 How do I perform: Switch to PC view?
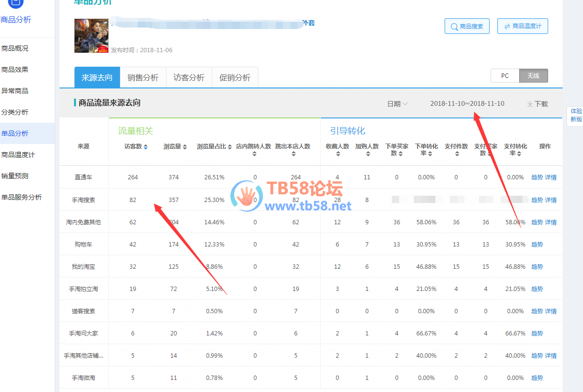505,76
